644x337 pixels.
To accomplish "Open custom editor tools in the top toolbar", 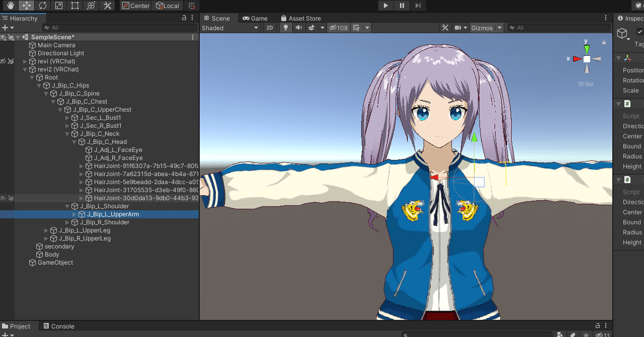I will (x=107, y=6).
